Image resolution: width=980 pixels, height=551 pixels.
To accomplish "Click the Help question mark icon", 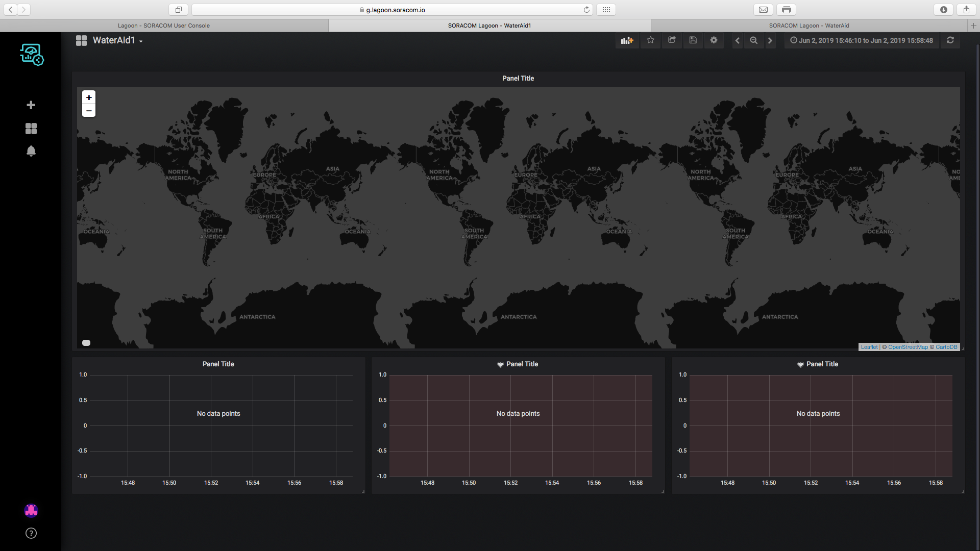I will [x=31, y=533].
